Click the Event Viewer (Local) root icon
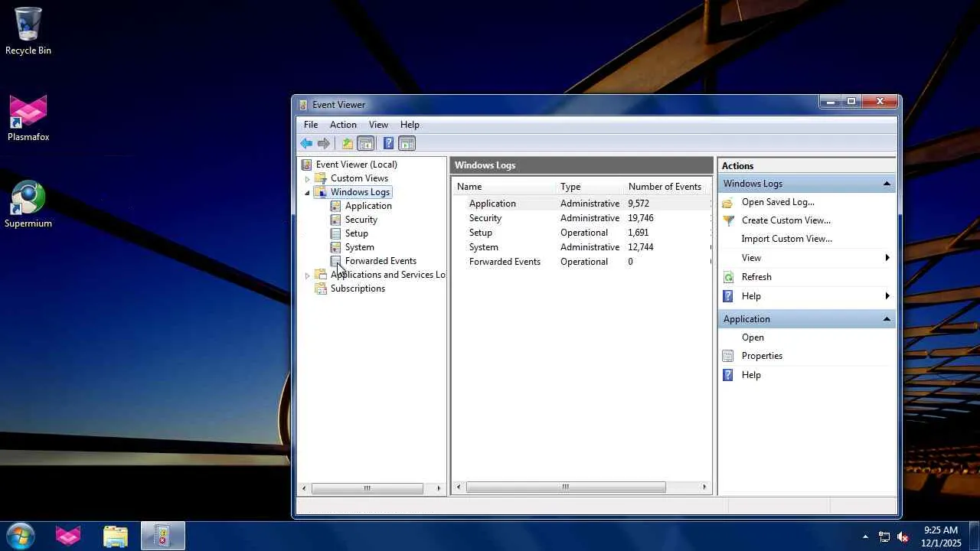The width and height of the screenshot is (980, 551). pos(307,165)
